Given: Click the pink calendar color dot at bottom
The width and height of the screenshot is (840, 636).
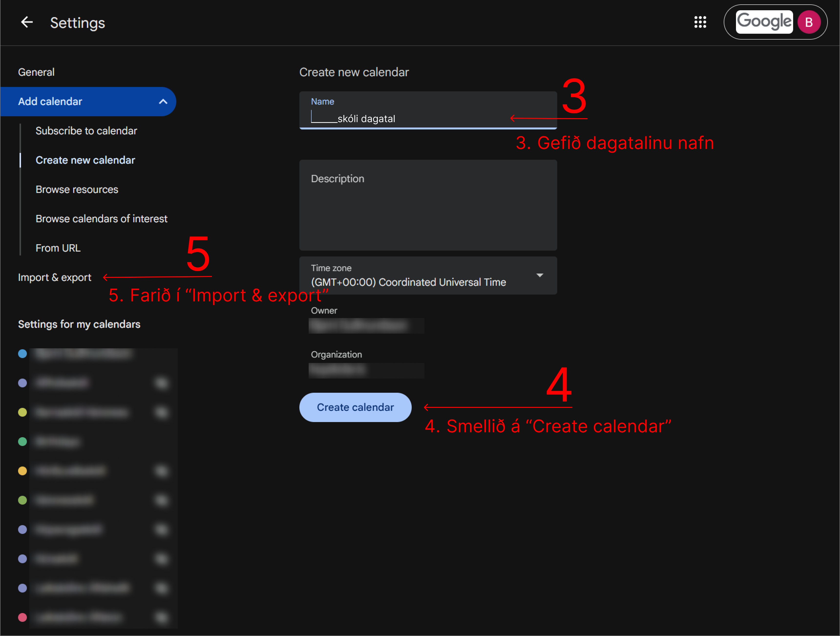Looking at the screenshot, I should click(22, 617).
